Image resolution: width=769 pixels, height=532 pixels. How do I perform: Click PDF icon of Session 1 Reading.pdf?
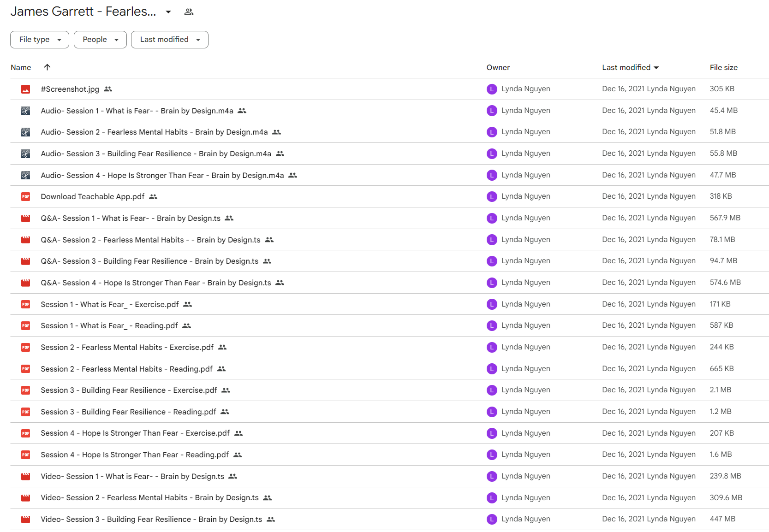tap(26, 326)
